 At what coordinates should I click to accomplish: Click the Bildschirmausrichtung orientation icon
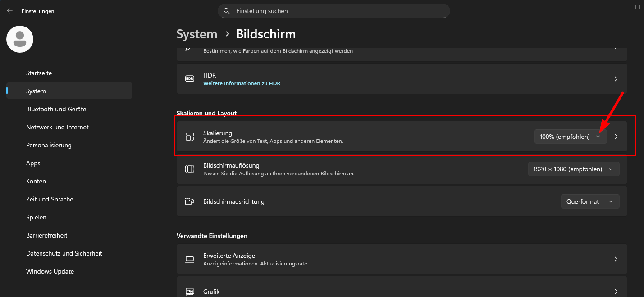pyautogui.click(x=190, y=201)
